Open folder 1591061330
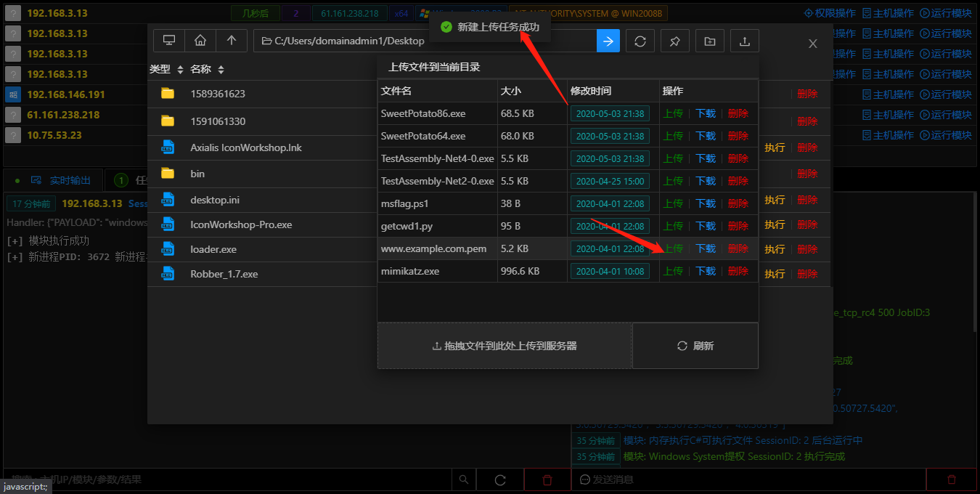 click(x=218, y=121)
